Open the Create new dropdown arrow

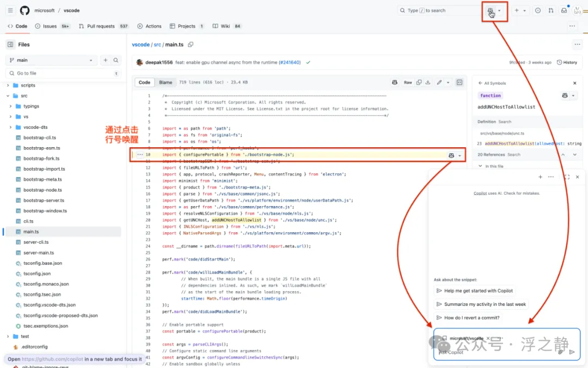[525, 10]
